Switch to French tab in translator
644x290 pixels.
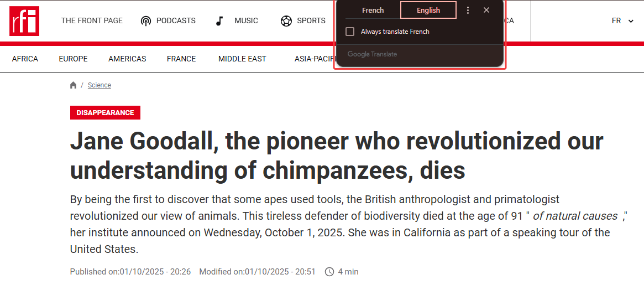(x=373, y=10)
